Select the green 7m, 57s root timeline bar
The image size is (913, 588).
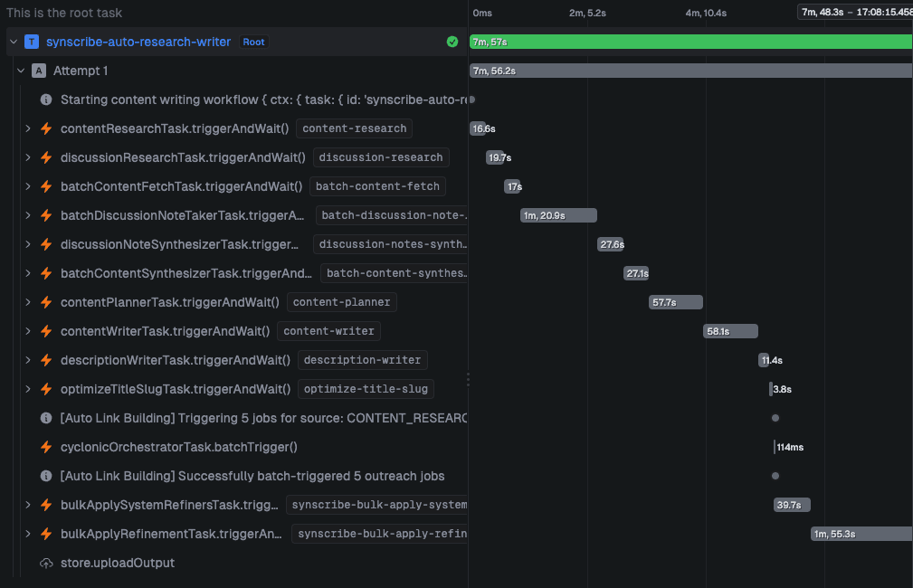click(x=691, y=42)
